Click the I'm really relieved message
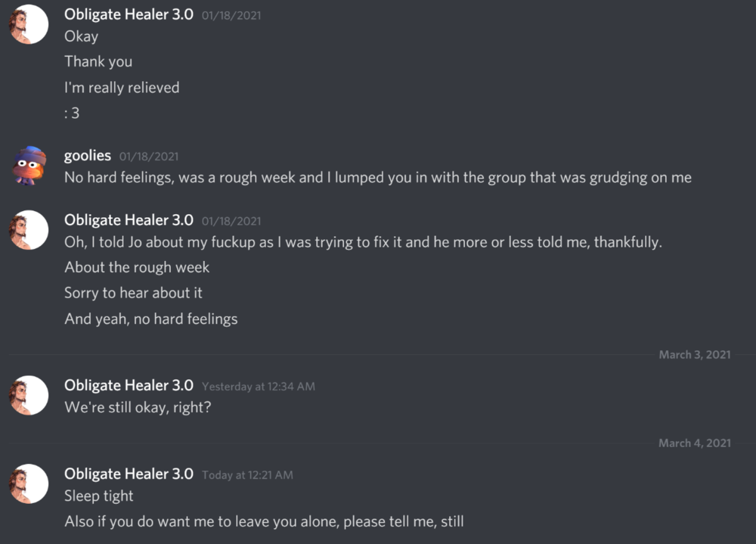The width and height of the screenshot is (756, 544). click(122, 87)
